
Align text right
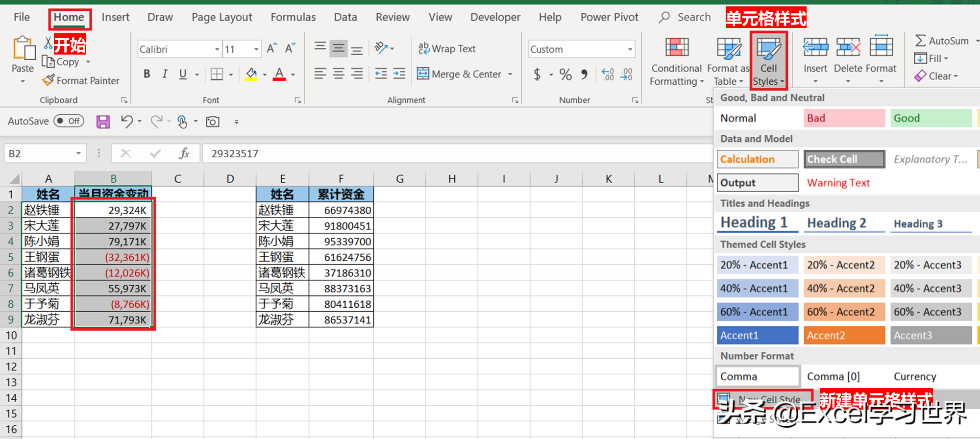coord(357,74)
